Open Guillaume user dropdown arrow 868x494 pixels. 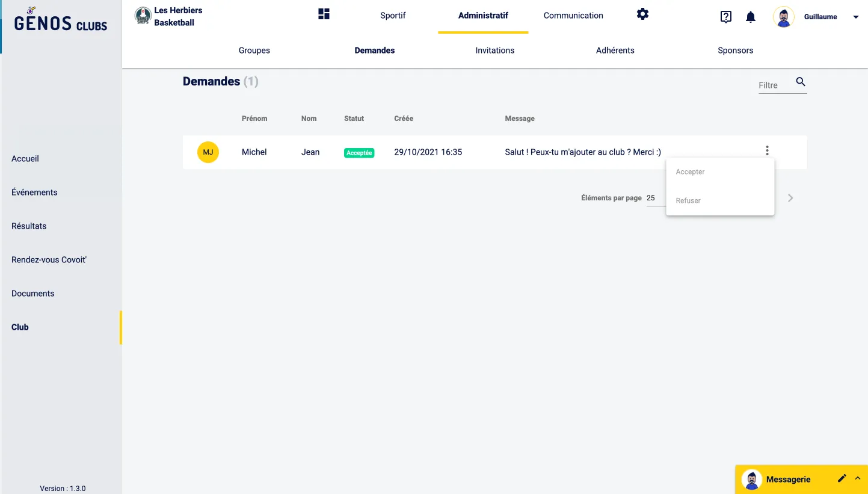tap(855, 17)
